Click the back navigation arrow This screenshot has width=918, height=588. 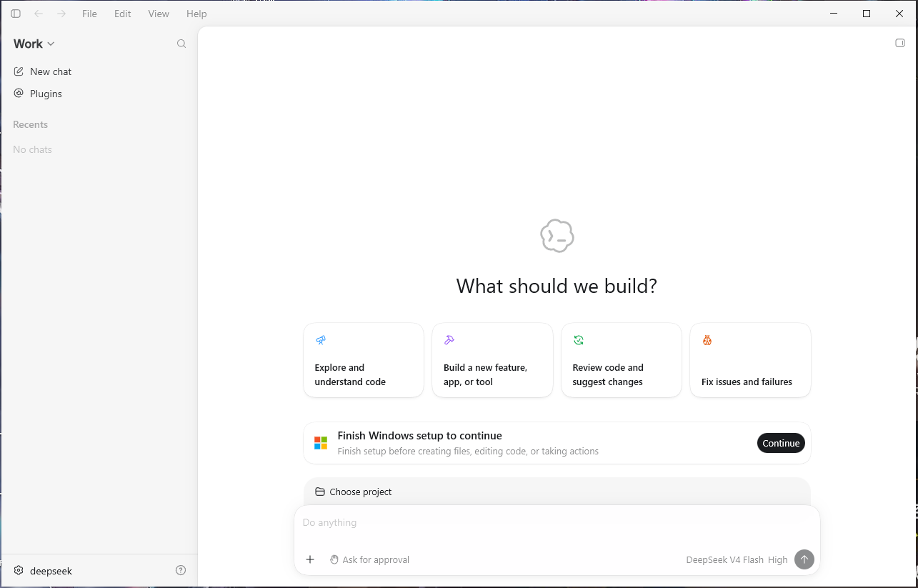pos(39,14)
